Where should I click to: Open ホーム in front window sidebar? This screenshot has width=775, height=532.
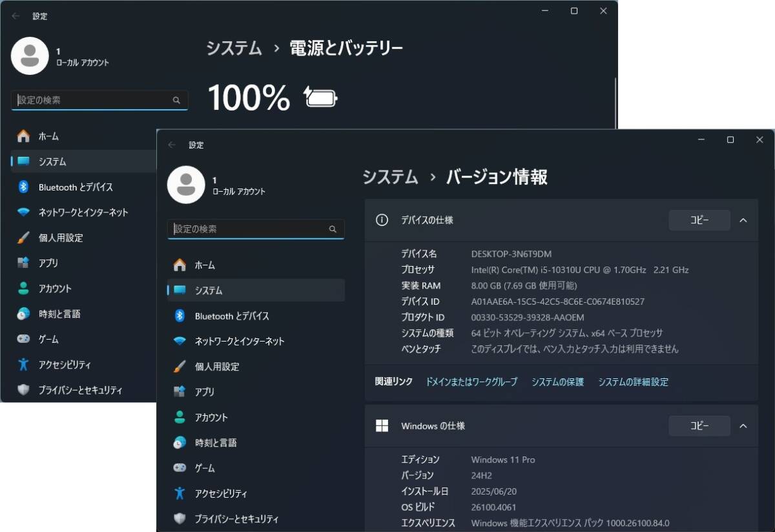256,265
